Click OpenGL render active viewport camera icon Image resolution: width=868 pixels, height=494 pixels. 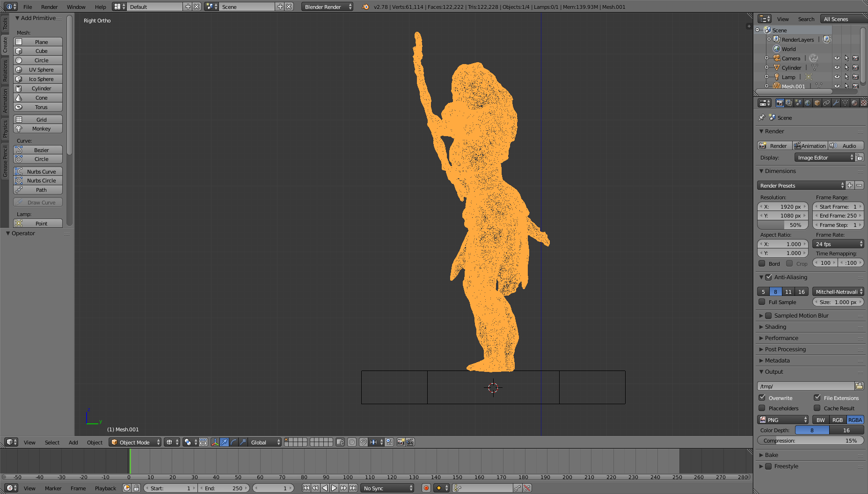401,442
